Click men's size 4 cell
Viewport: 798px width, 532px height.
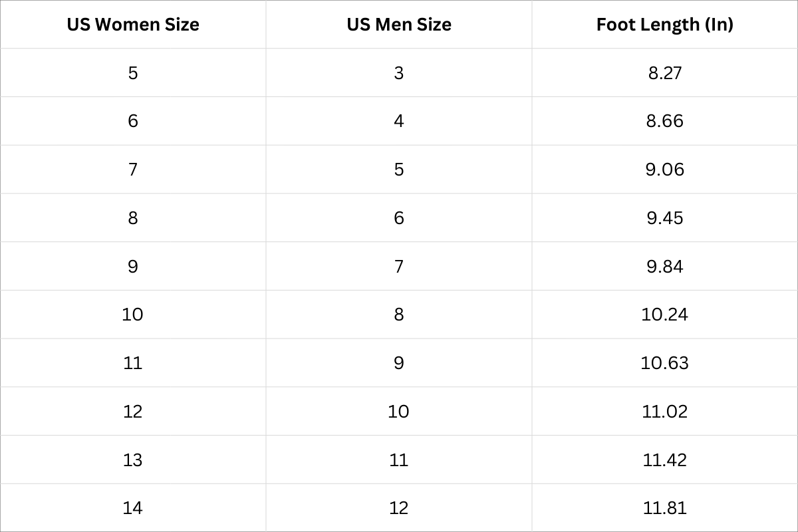pos(399,121)
